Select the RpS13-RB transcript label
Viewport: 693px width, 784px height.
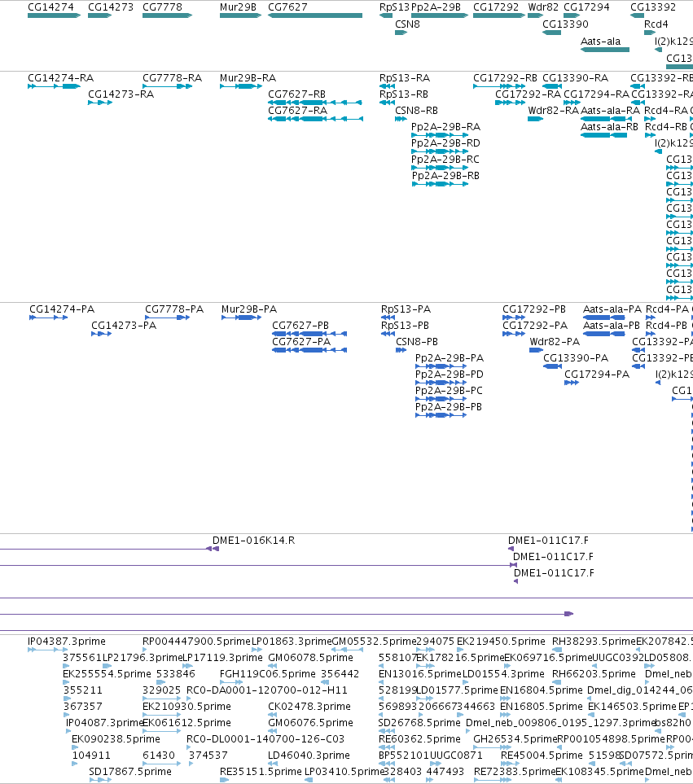coord(403,94)
